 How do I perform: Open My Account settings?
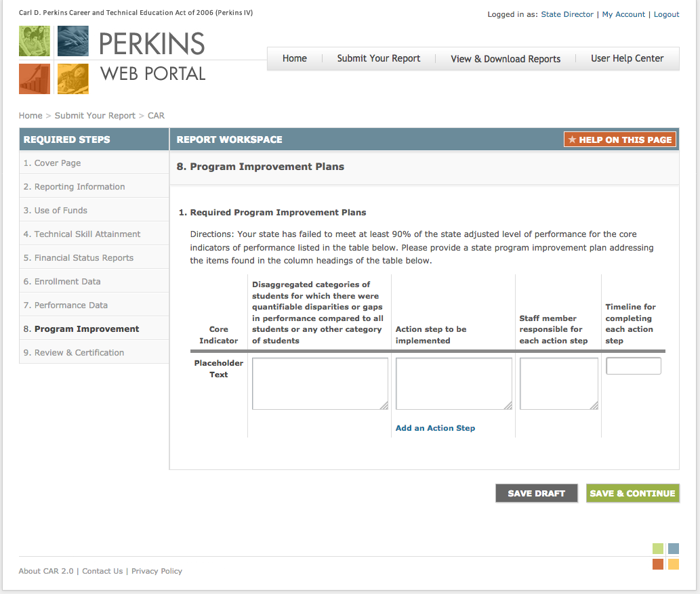(623, 14)
